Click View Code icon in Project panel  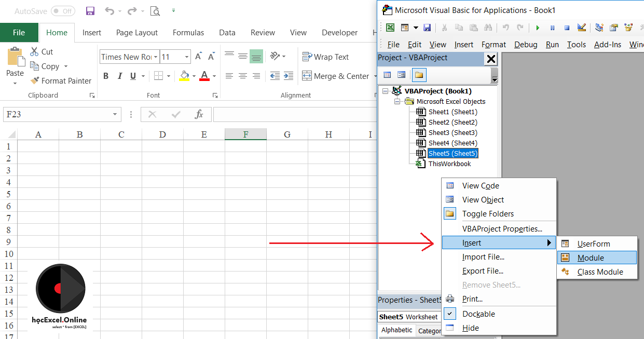387,75
